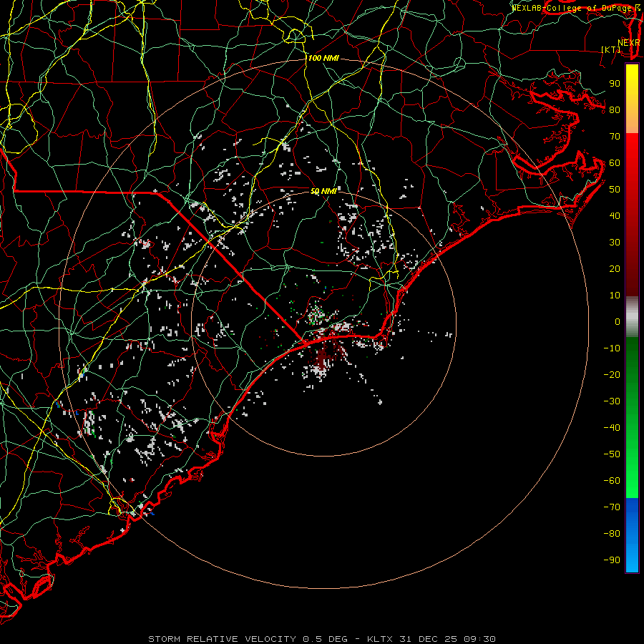
Task: Select the 0 value on the velocity scale
Action: (618, 322)
